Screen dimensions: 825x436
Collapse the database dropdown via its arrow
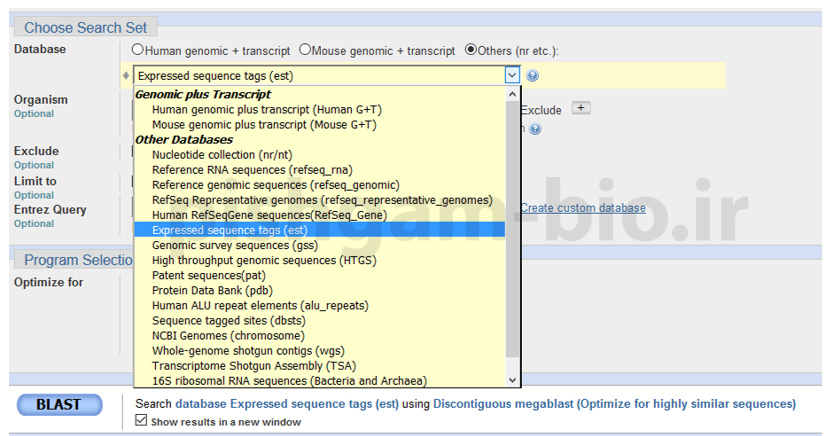pos(512,75)
